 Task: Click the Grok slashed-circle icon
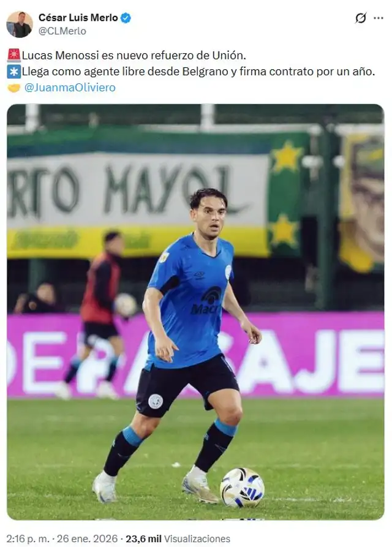point(361,18)
